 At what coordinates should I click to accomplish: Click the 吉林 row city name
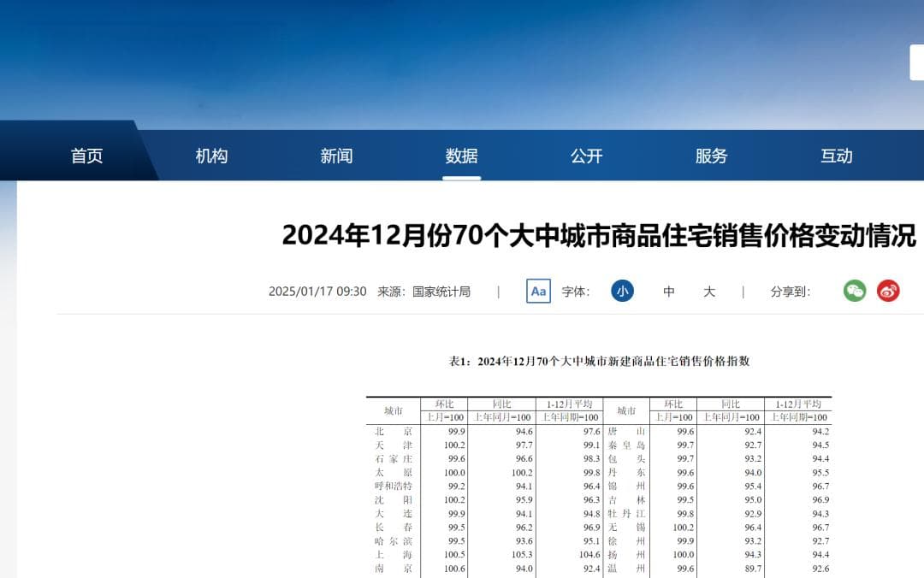click(626, 499)
